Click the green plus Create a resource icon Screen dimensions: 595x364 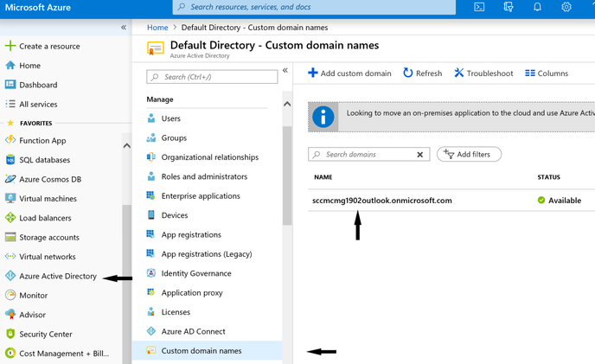tap(10, 46)
